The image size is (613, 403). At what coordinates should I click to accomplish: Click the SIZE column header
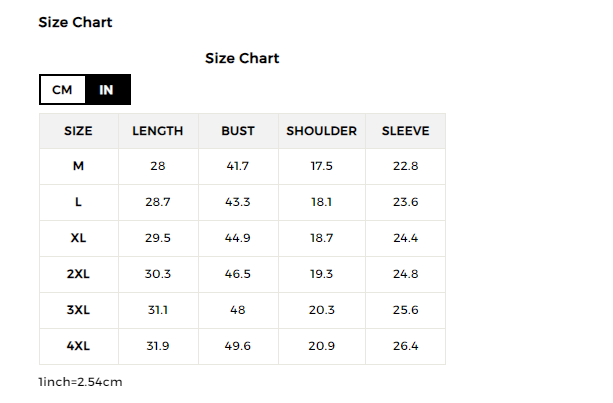coord(78,131)
